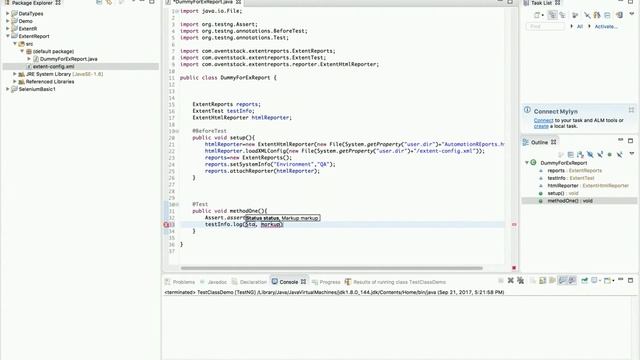640x360 pixels.
Task: Click the Connect link in Mylyn panel
Action: pos(543,120)
